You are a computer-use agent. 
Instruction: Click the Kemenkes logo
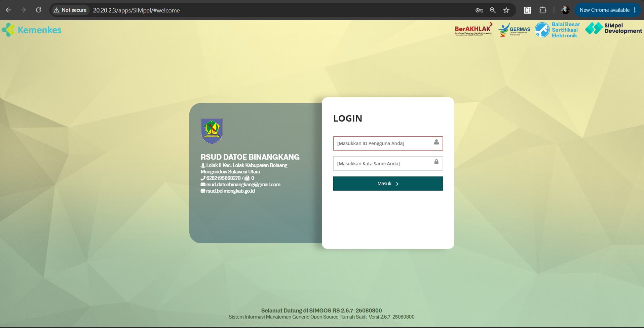(32, 30)
